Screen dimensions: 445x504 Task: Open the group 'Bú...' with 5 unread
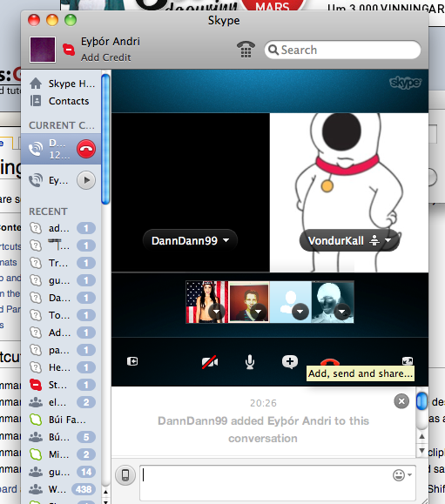click(62, 437)
